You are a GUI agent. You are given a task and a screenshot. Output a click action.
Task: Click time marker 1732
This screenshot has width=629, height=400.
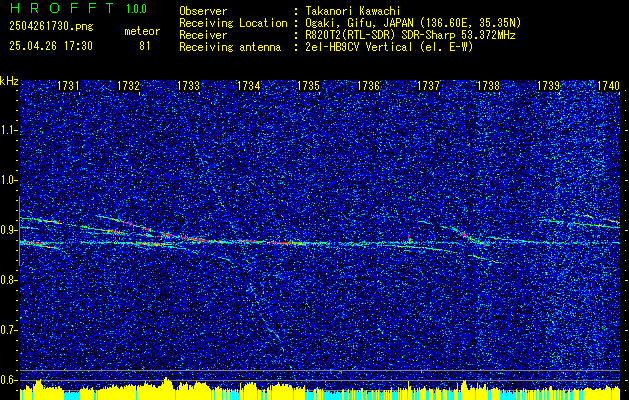(x=128, y=86)
